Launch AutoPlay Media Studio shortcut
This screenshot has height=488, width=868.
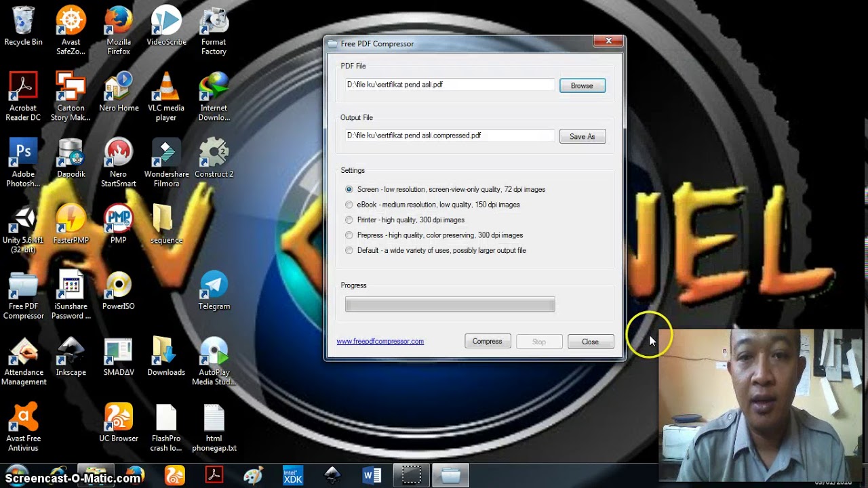click(x=214, y=361)
